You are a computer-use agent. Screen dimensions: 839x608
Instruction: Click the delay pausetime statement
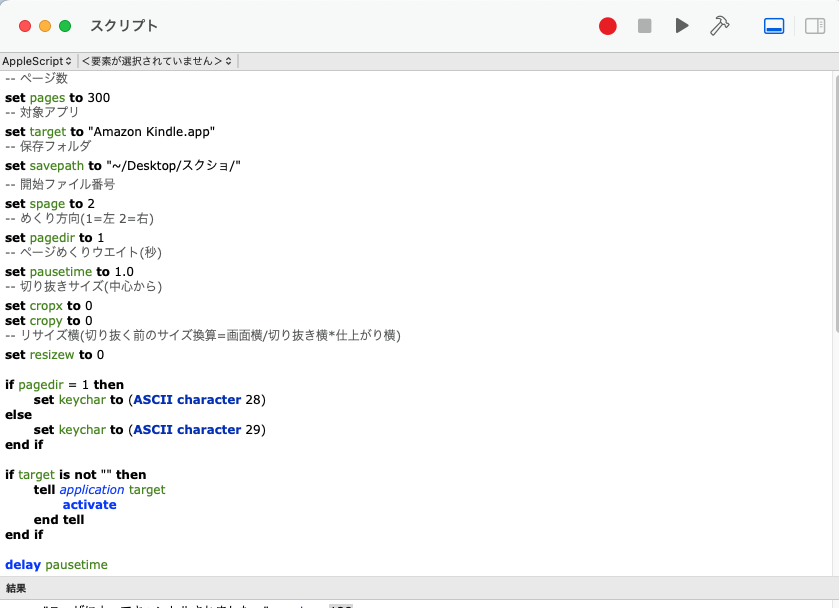click(x=55, y=564)
